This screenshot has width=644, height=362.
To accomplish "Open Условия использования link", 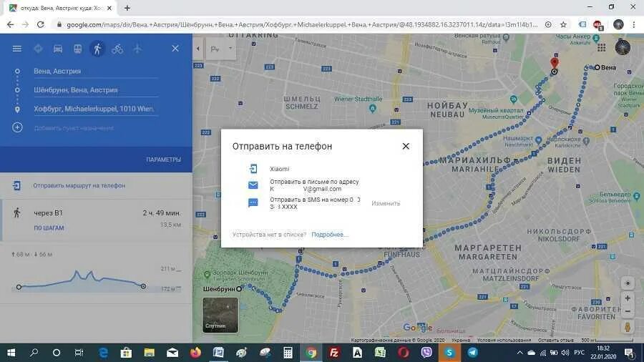I will [504, 340].
